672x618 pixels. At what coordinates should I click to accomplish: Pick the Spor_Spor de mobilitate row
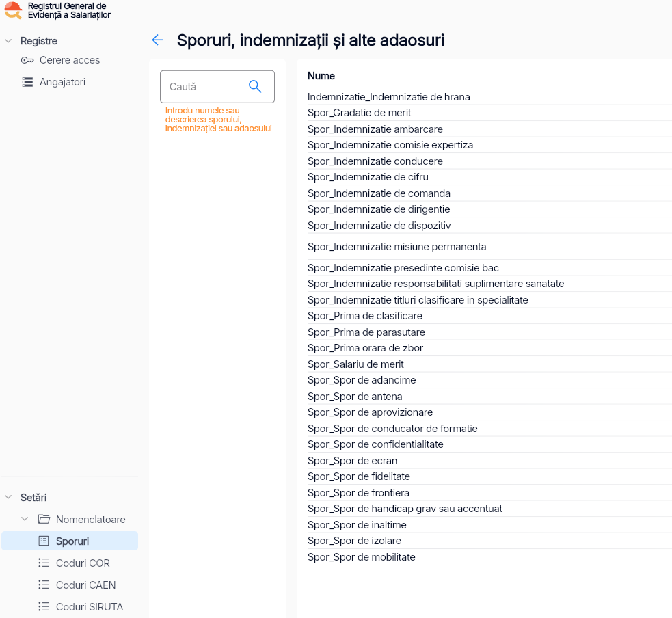pos(361,557)
